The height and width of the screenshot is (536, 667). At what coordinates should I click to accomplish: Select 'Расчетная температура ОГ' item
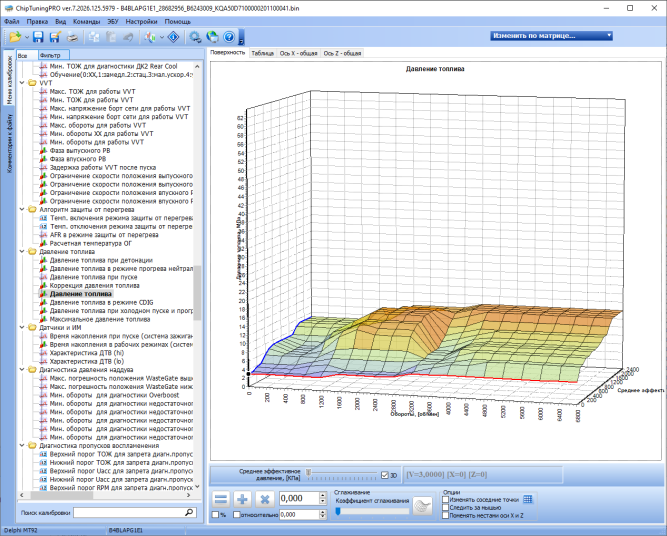point(91,243)
